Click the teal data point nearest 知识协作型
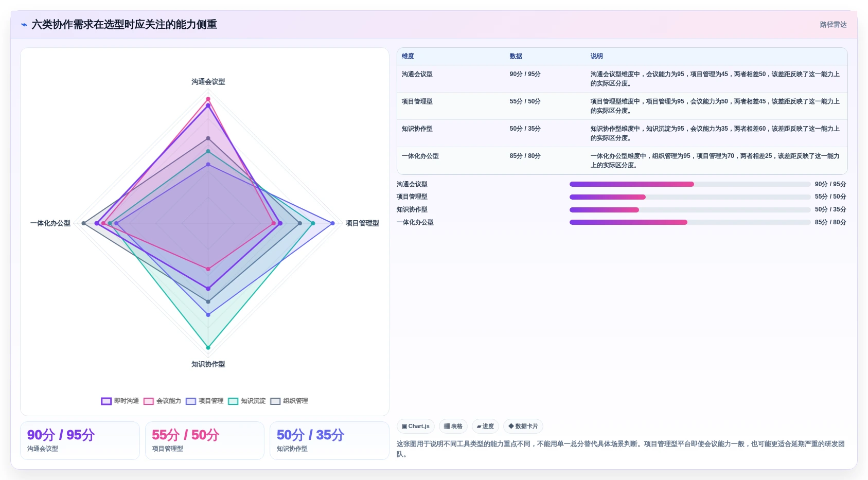 pyautogui.click(x=208, y=348)
